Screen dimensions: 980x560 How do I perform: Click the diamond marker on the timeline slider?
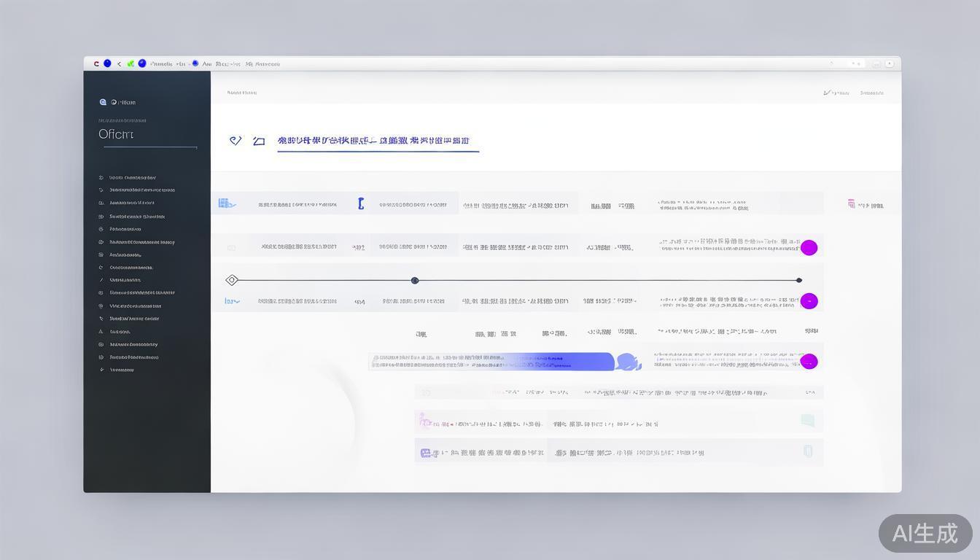(232, 280)
